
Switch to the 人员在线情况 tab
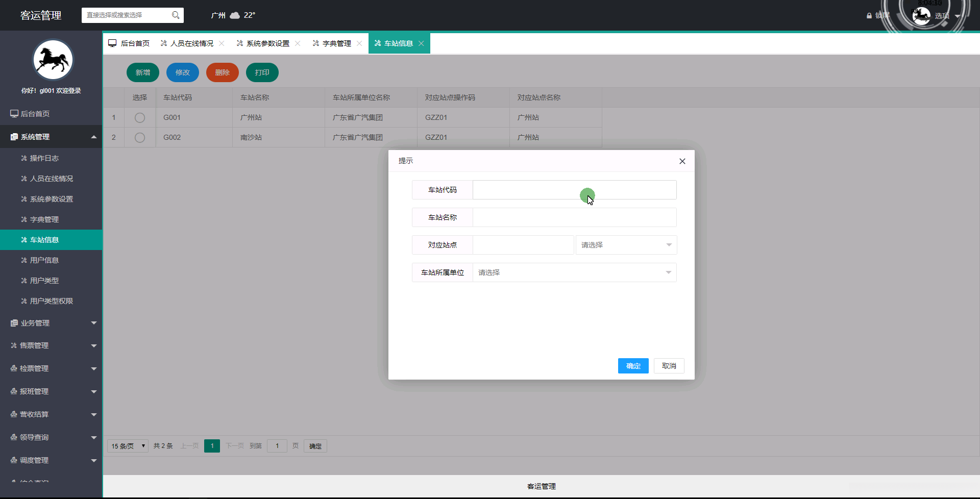click(x=192, y=43)
